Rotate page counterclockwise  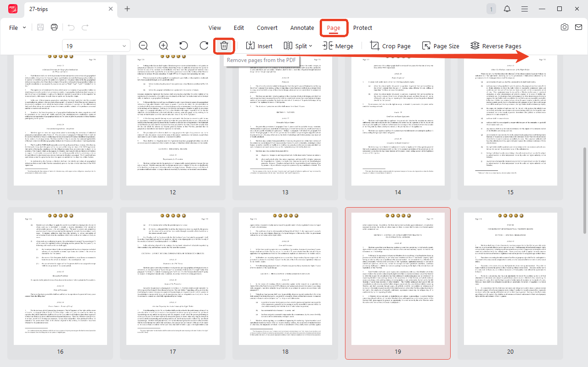[x=184, y=46]
